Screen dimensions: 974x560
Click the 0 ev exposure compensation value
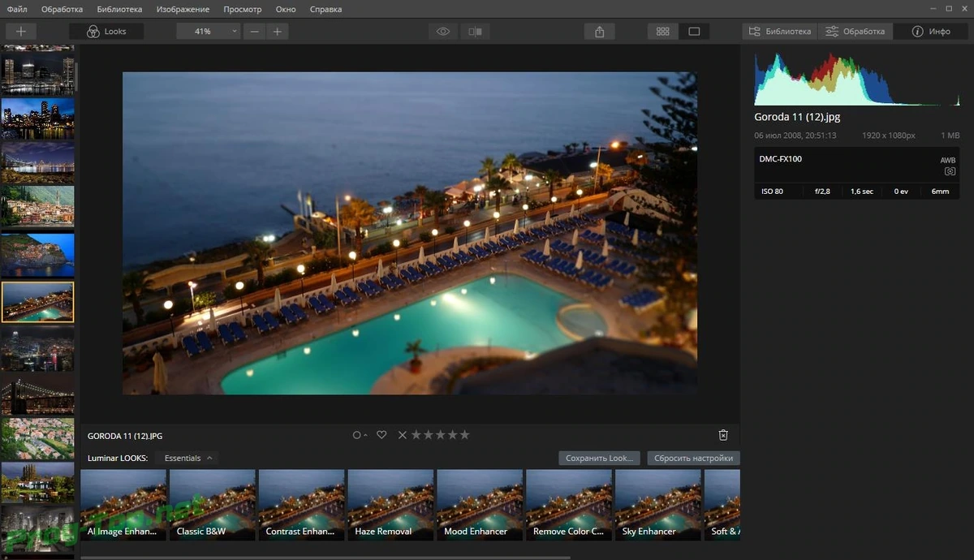(x=902, y=192)
